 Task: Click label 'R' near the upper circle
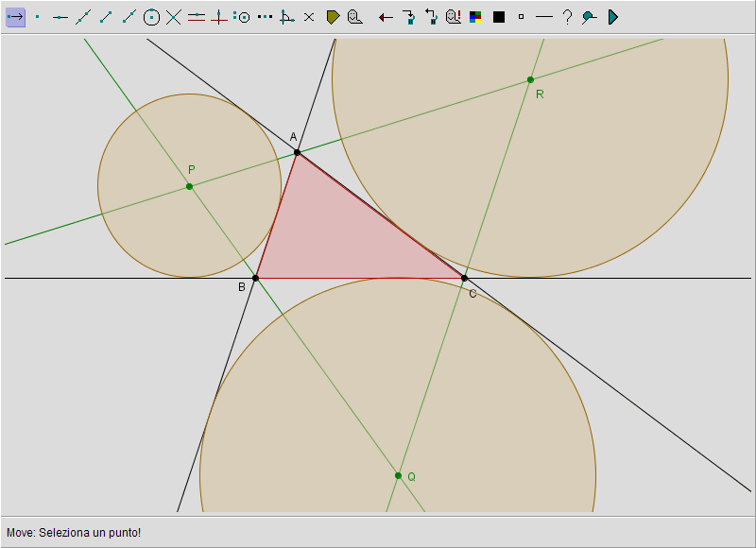tap(540, 94)
